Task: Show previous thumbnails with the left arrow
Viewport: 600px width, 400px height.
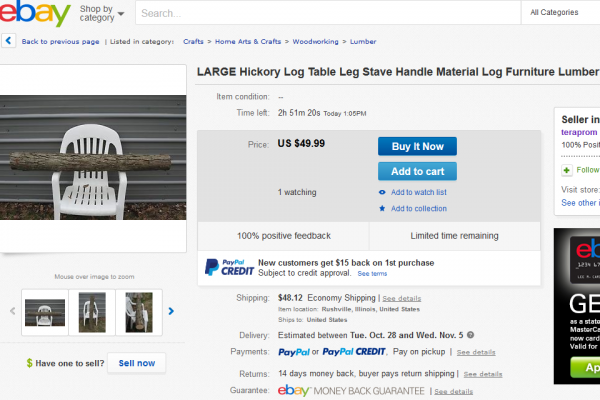Action: coord(12,311)
